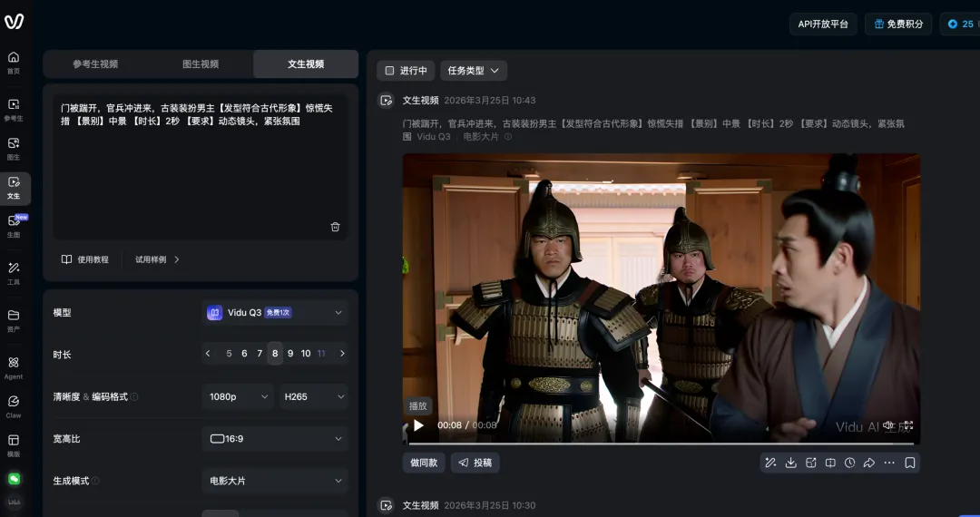Play the generated video

(418, 425)
